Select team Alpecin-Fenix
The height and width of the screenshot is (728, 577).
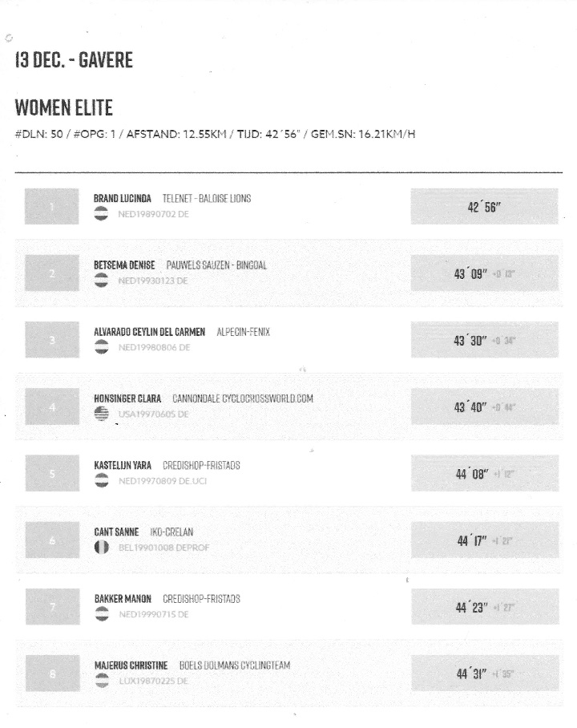tap(243, 332)
